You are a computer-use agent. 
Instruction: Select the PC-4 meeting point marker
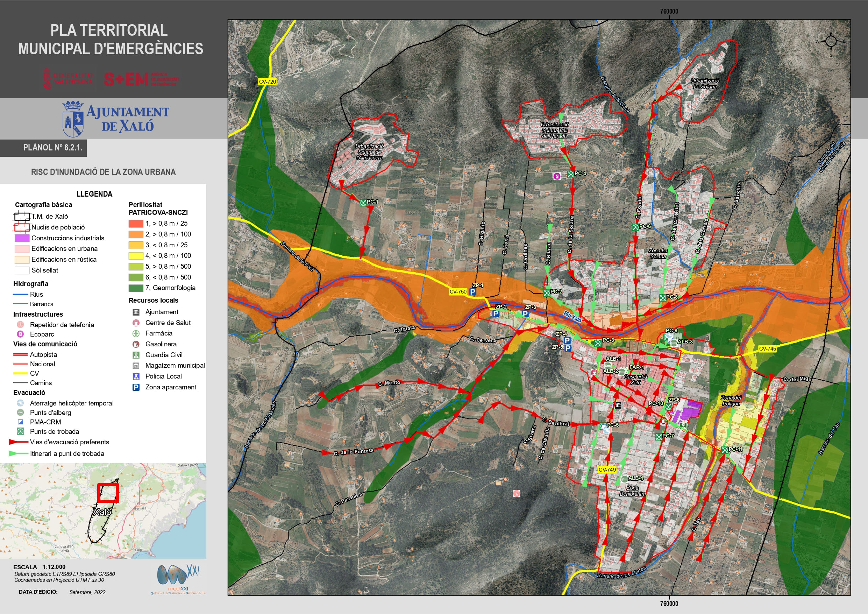(570, 174)
